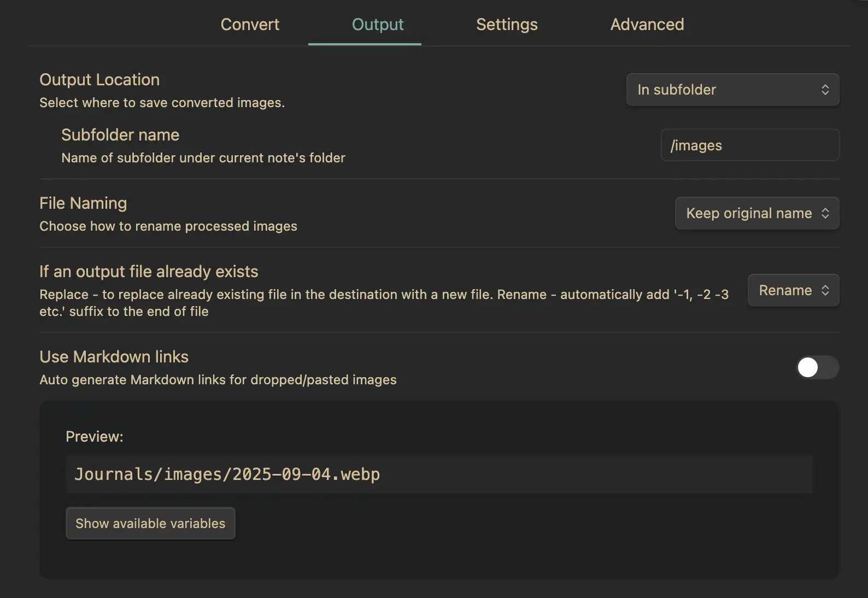The image size is (868, 598).
Task: Go to the Advanced tab
Action: click(647, 25)
